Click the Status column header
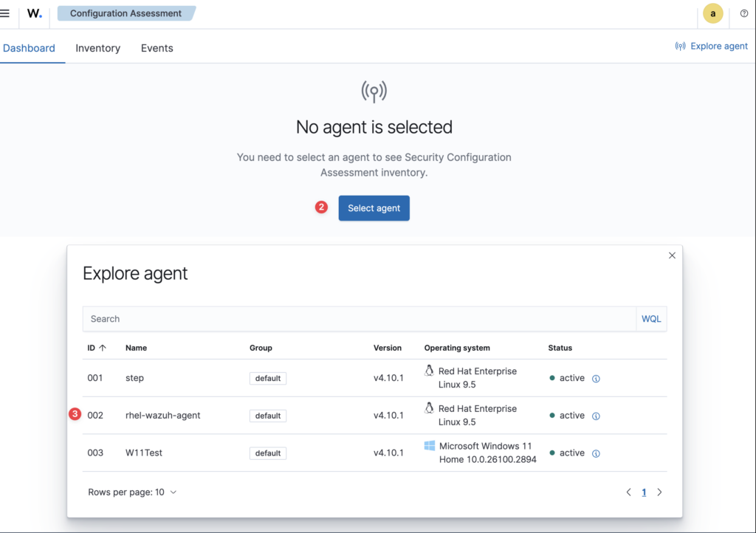Viewport: 756px width, 533px height. click(x=560, y=348)
